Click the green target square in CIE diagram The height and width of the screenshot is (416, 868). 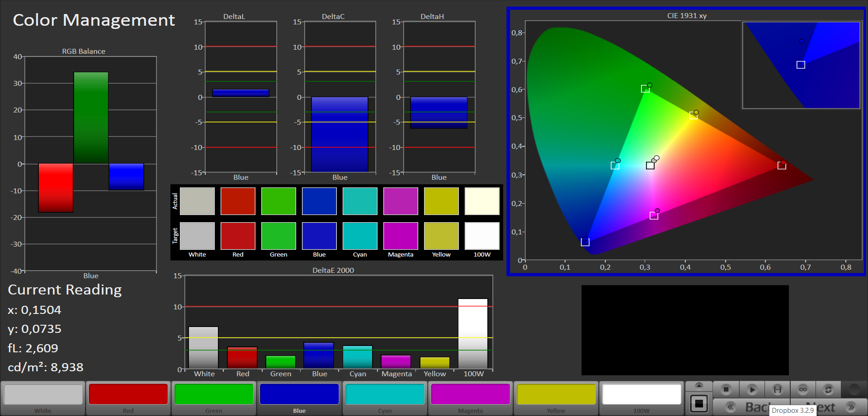[x=645, y=89]
